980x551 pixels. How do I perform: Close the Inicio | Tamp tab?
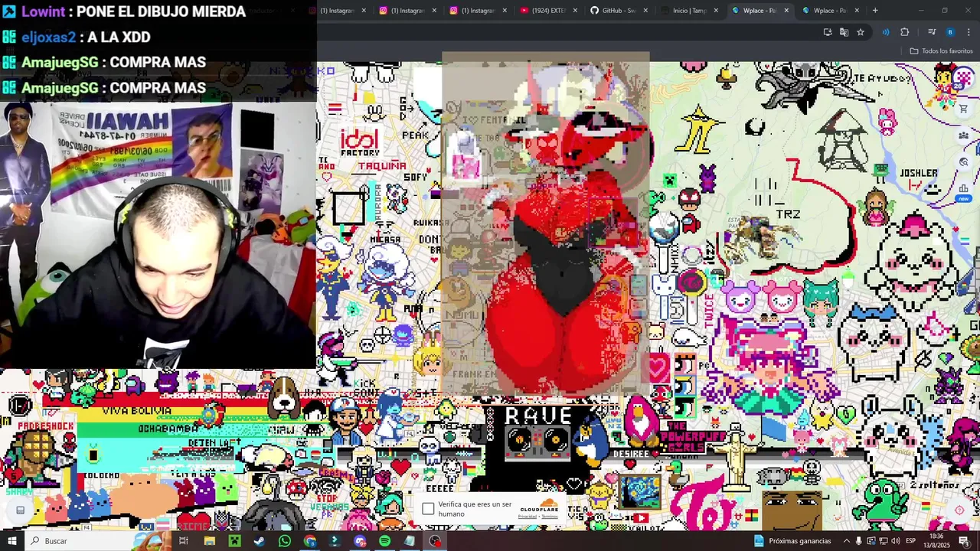[716, 11]
